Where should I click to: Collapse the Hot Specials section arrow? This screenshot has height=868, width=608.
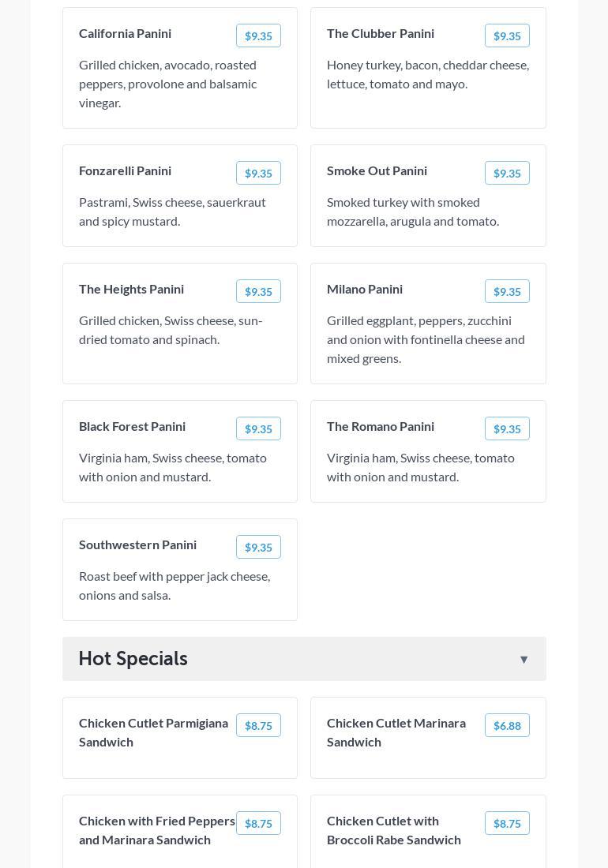pyautogui.click(x=524, y=660)
